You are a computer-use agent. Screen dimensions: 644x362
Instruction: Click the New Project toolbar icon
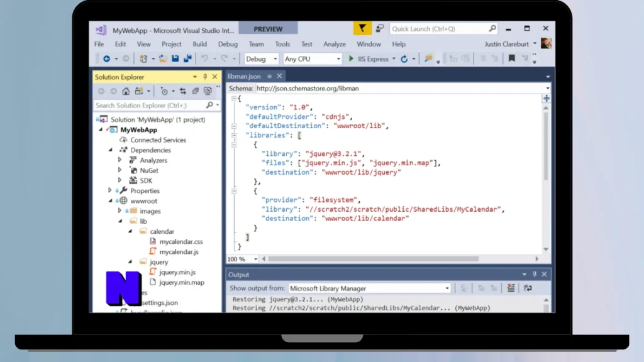(x=143, y=58)
